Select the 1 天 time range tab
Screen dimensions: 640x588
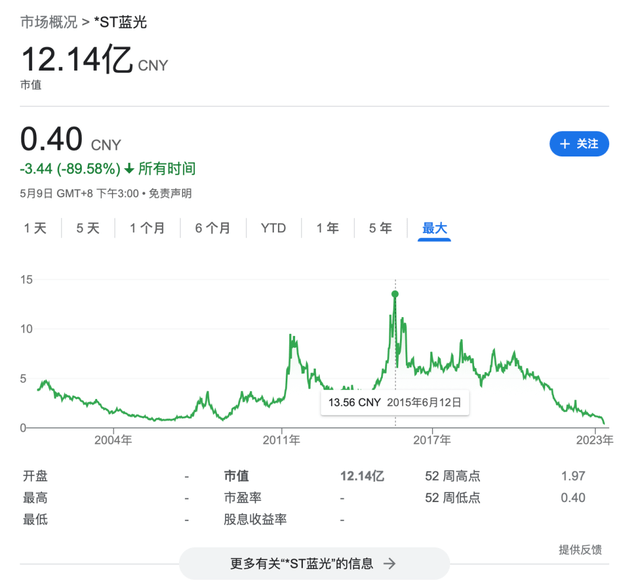click(x=35, y=228)
